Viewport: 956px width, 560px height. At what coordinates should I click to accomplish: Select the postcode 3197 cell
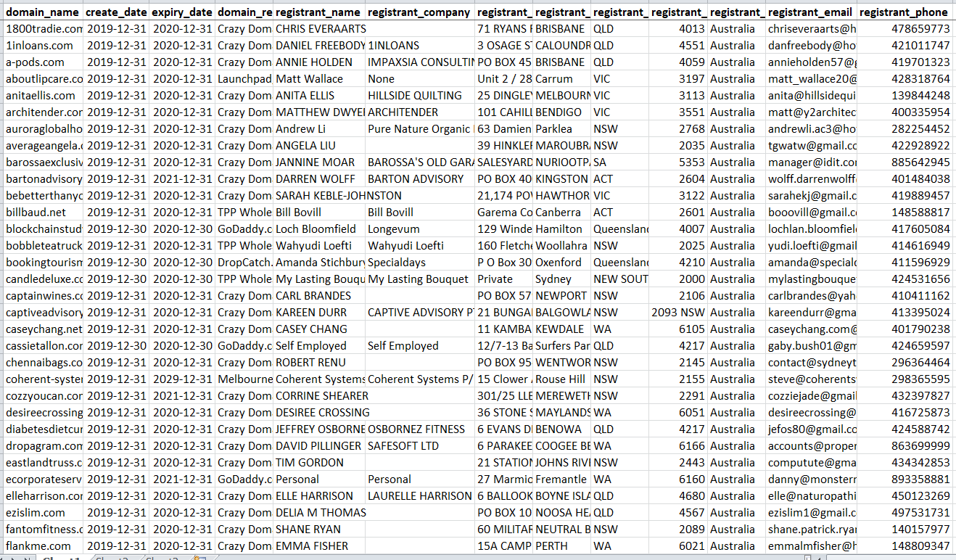click(678, 79)
